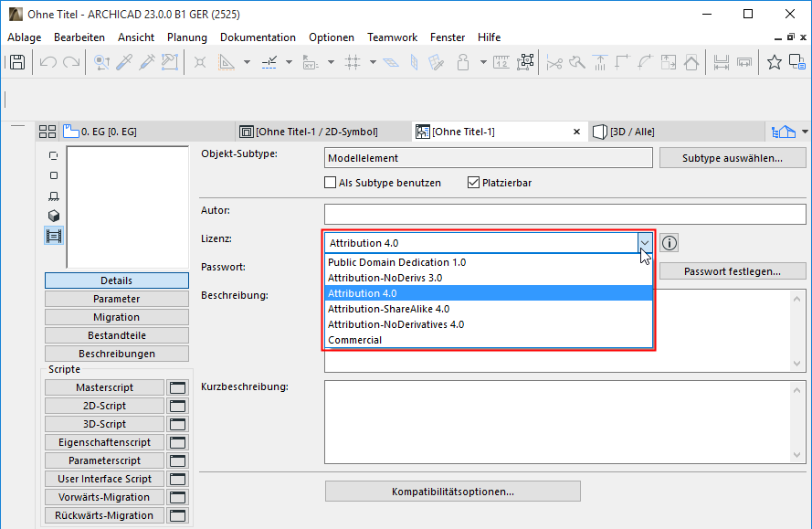
Task: Choose 'Commercial' license option
Action: point(489,340)
